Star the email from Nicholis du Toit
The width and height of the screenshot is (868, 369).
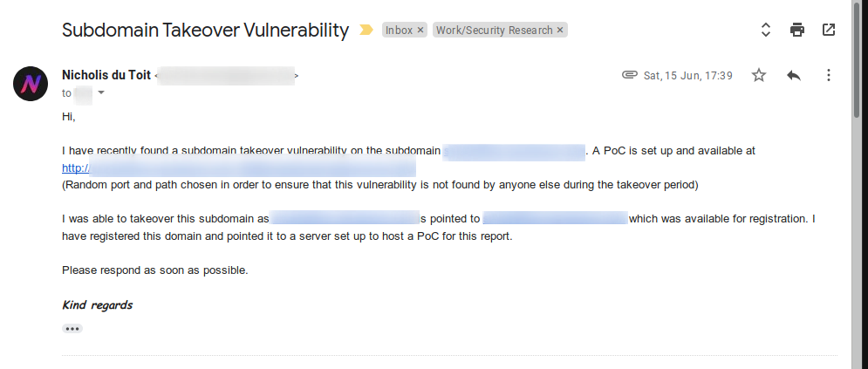[x=759, y=75]
